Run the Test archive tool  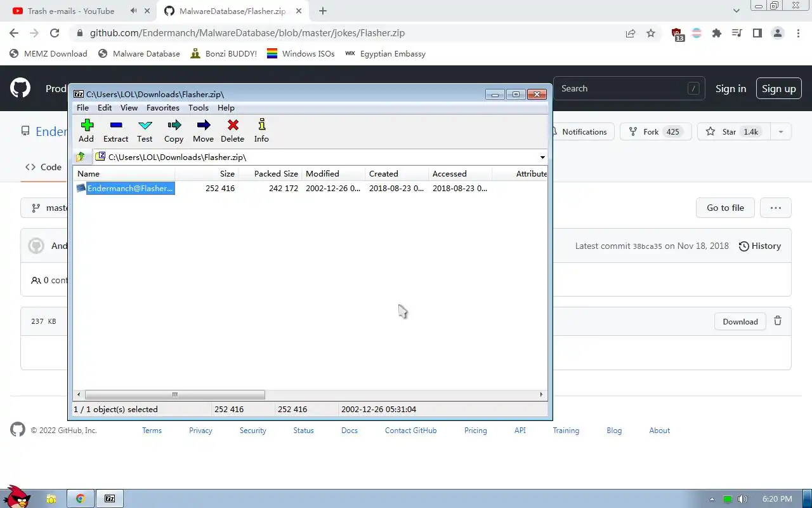coord(145,130)
